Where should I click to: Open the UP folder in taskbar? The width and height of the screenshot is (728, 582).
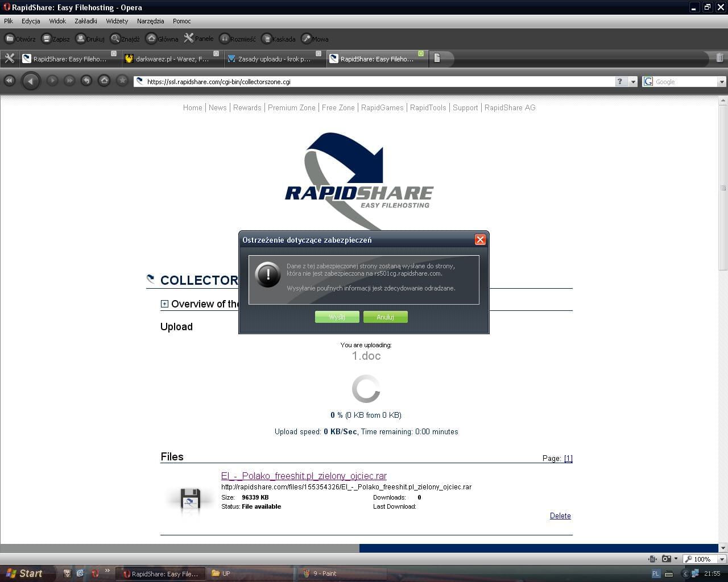[250, 573]
